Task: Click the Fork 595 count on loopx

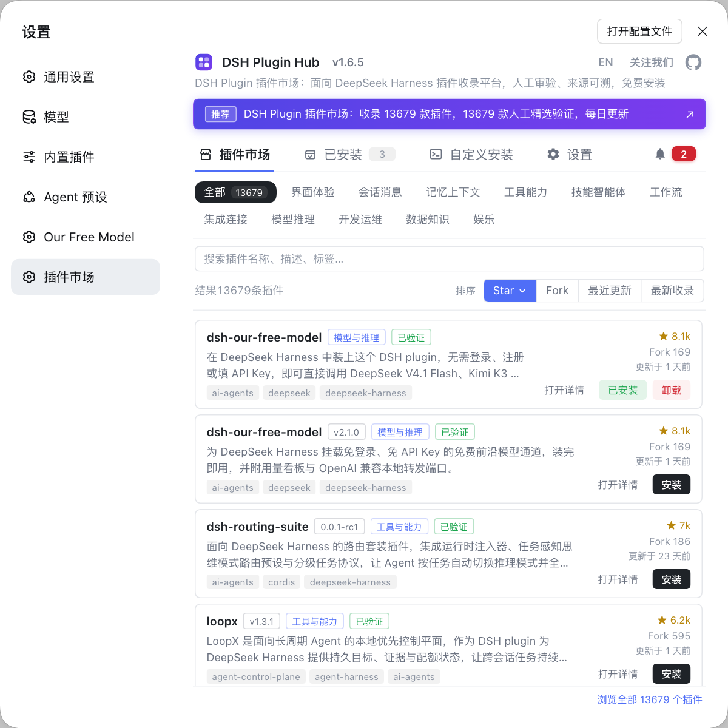Action: click(669, 636)
